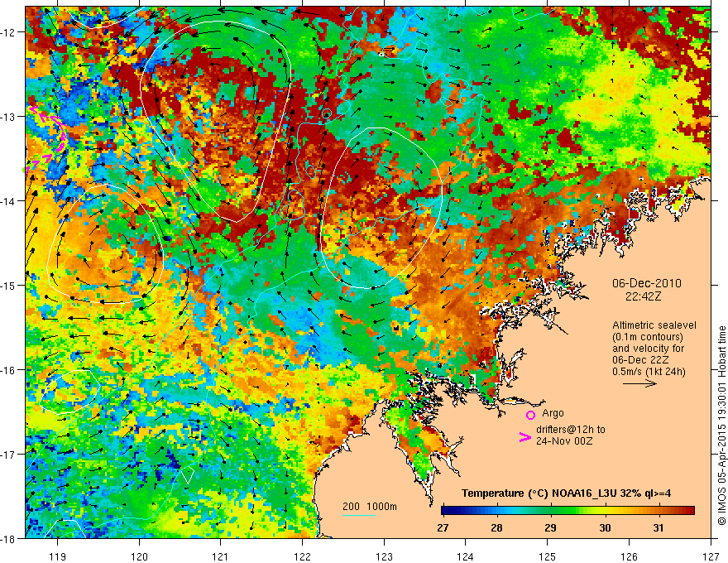728x563 pixels.
Task: Click the latitude axis label -13
Action: (8, 117)
